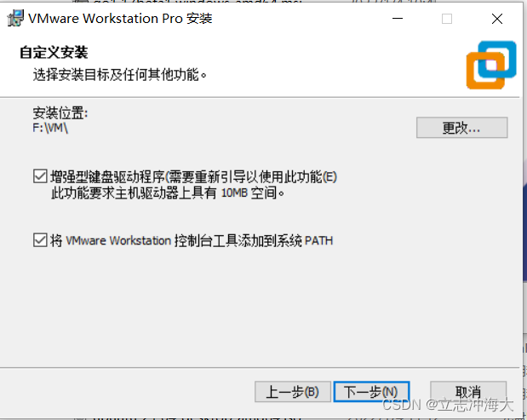
Task: Uncheck the 添加到系统 PATH checkbox box
Action: point(40,240)
